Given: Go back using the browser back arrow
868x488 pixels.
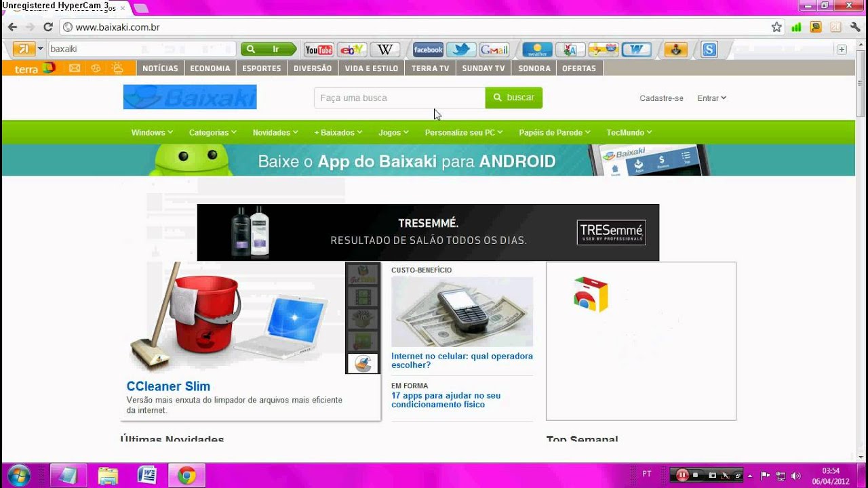Looking at the screenshot, I should [12, 27].
